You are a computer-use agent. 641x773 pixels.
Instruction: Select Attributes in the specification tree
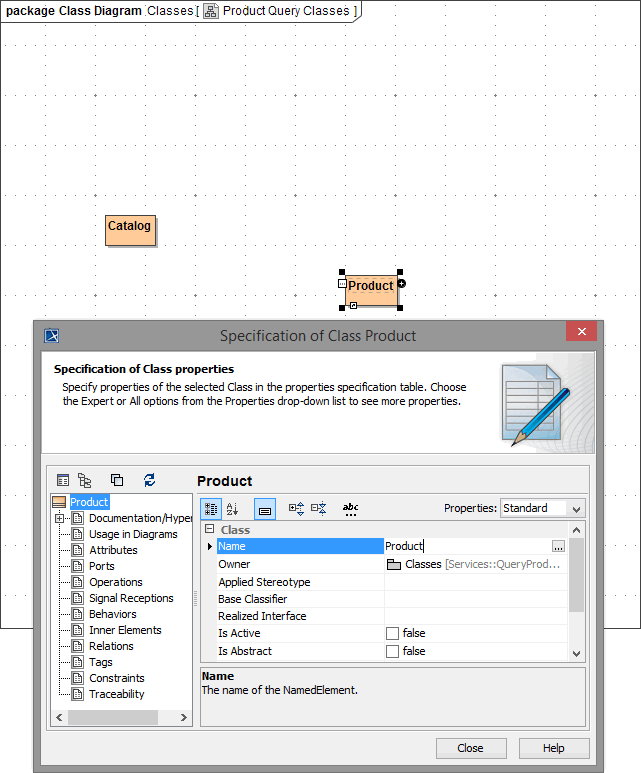coord(113,550)
